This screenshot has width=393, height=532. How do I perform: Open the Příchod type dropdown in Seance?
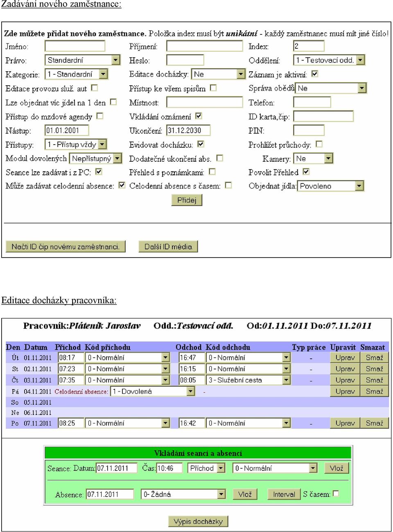(x=206, y=468)
